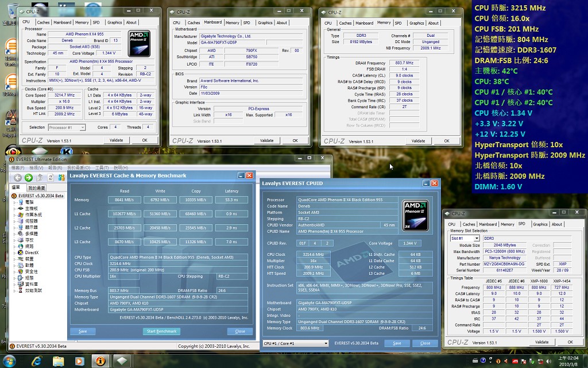Switch to Graphics tab in CPU-Z Mainboard window
The height and width of the screenshot is (368, 588).
(x=265, y=23)
